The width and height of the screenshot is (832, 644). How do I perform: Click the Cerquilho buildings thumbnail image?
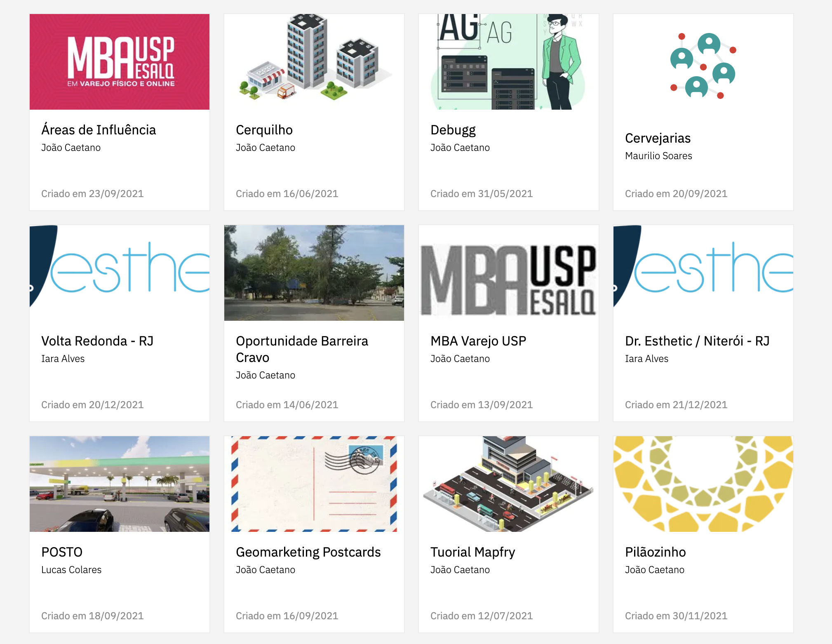314,62
